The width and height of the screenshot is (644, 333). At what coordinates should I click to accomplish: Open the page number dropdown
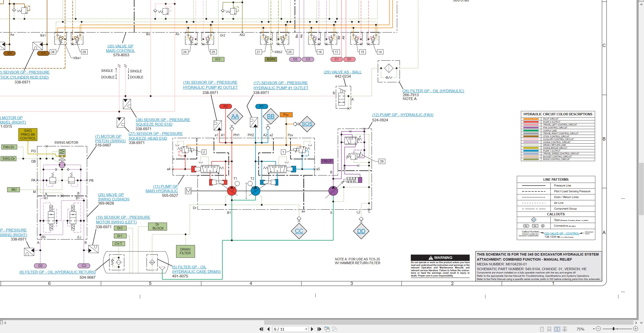(x=306, y=329)
